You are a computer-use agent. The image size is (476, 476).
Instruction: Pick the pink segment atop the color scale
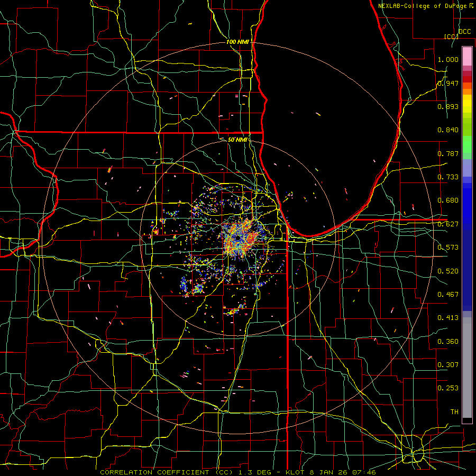[x=467, y=57]
